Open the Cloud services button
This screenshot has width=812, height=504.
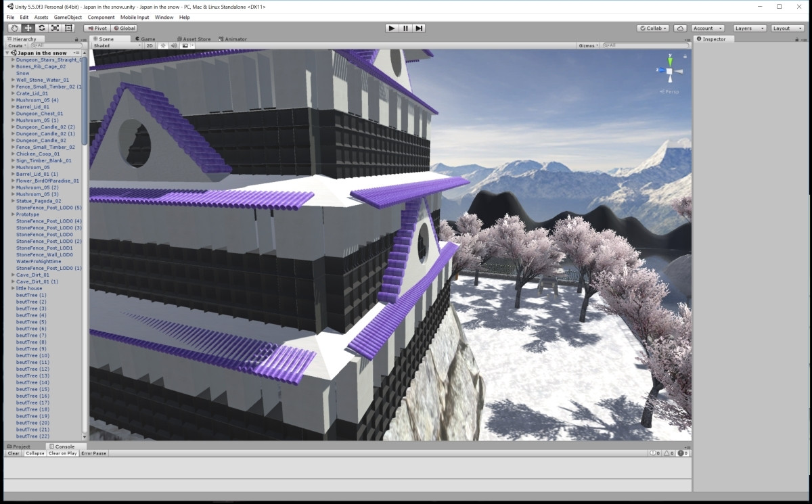(x=681, y=28)
